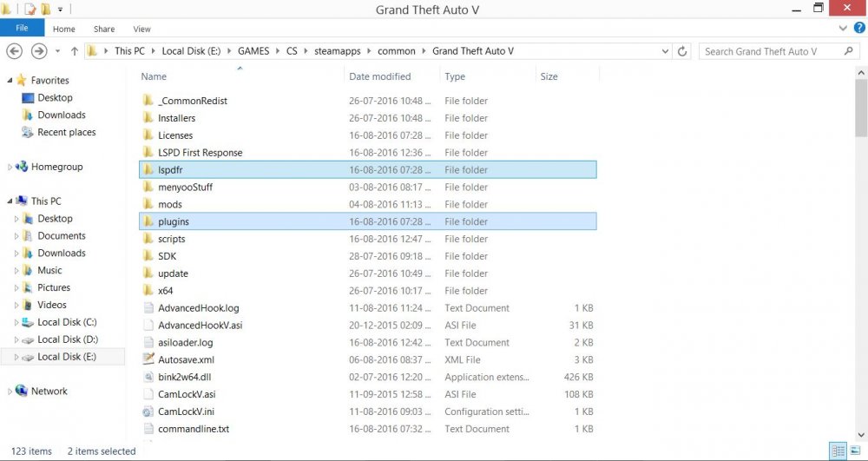
Task: Open the recent locations dropdown arrow
Action: click(57, 51)
